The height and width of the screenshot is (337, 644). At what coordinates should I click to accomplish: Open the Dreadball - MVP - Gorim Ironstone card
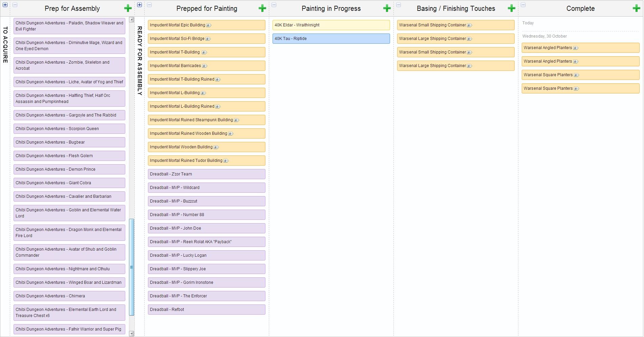coord(207,282)
